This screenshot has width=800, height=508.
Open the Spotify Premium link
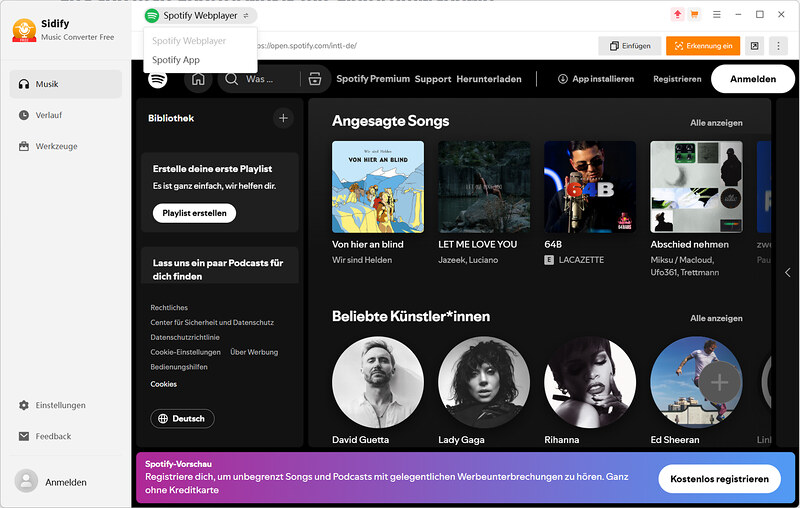[373, 79]
